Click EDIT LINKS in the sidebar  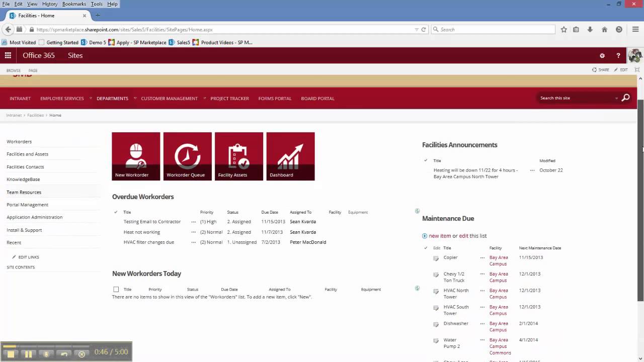(x=26, y=257)
